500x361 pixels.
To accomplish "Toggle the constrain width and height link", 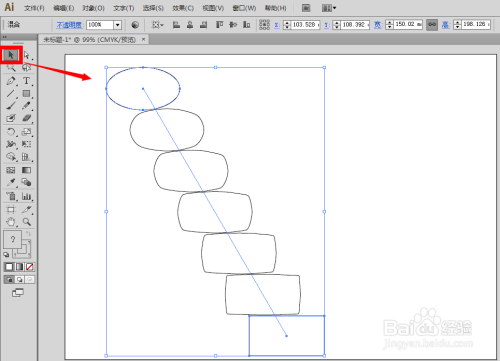I will coord(432,24).
